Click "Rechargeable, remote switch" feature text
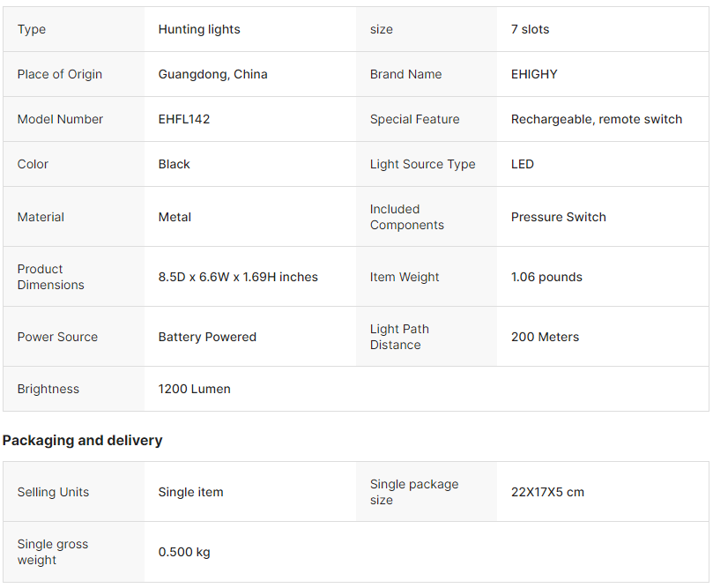Image resolution: width=713 pixels, height=588 pixels. [597, 119]
